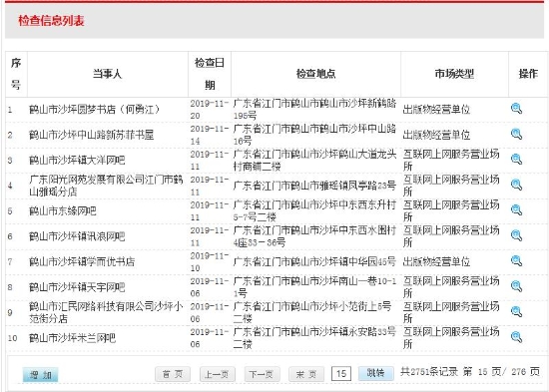Click address 中东西东升村5-7号二楼
The image size is (549, 392).
pyautogui.click(x=314, y=210)
